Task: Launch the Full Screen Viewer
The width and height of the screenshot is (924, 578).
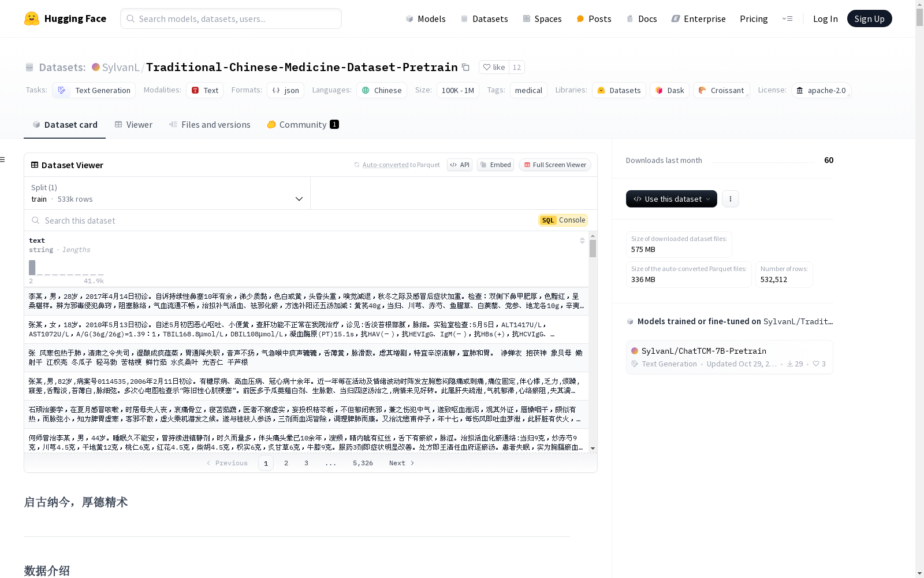Action: point(555,165)
